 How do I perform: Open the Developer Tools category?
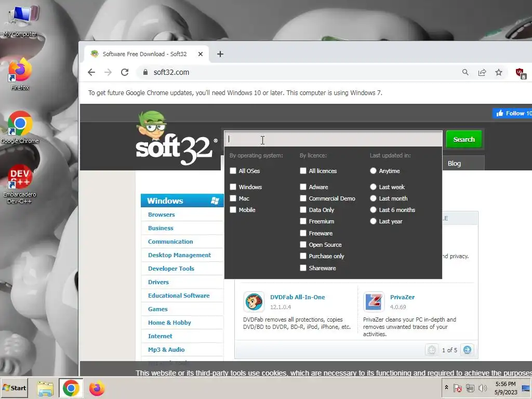(x=171, y=269)
